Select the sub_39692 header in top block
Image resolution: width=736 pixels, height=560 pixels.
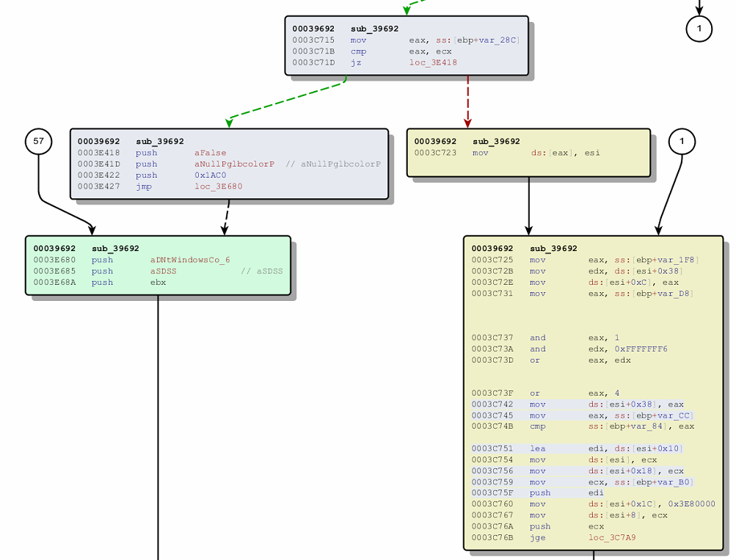[x=374, y=28]
